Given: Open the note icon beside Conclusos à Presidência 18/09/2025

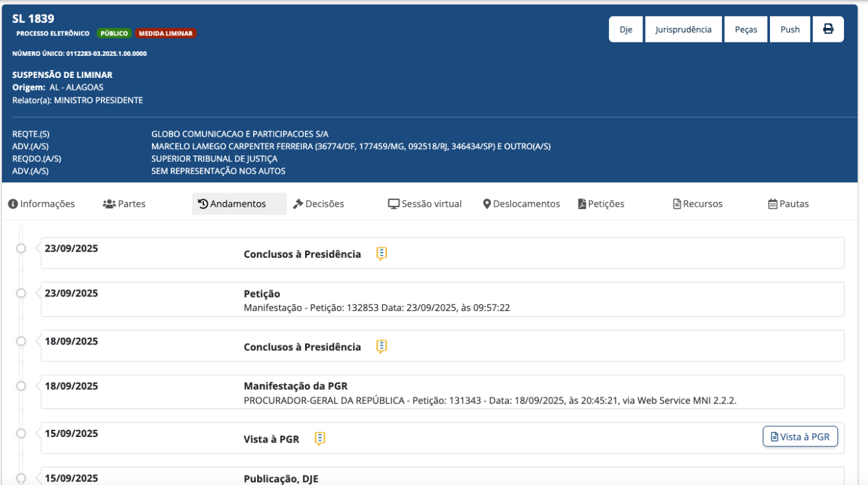Looking at the screenshot, I should pyautogui.click(x=381, y=346).
